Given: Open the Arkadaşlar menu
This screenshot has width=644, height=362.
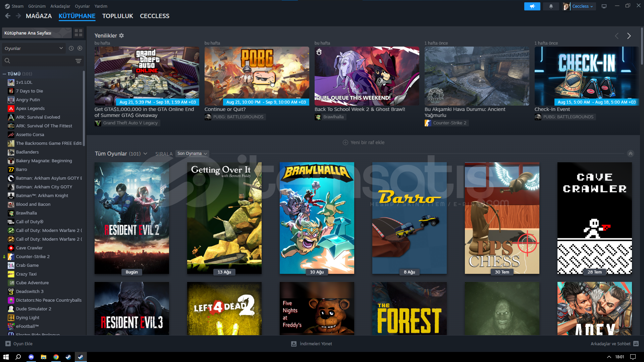Looking at the screenshot, I should [60, 6].
